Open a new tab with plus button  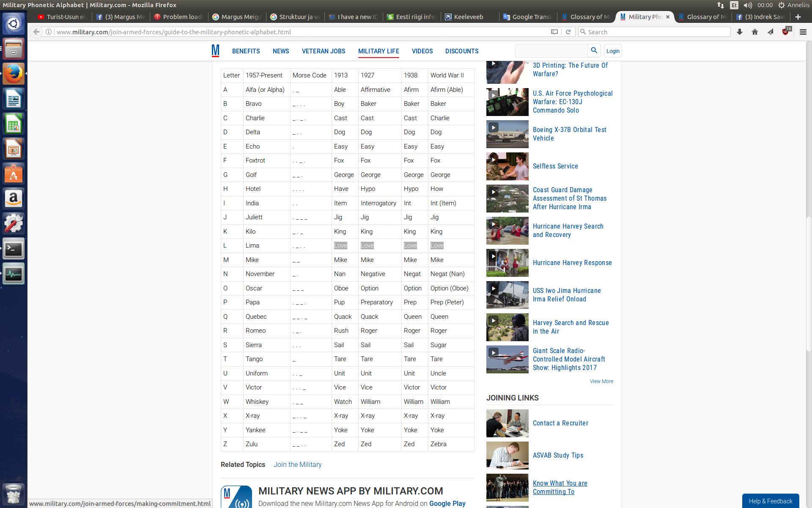[798, 17]
